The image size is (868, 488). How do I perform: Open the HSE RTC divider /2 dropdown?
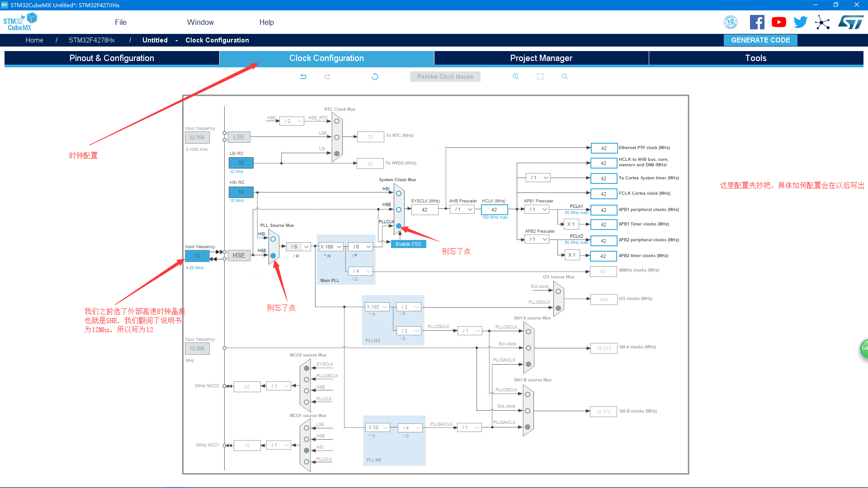(x=292, y=121)
